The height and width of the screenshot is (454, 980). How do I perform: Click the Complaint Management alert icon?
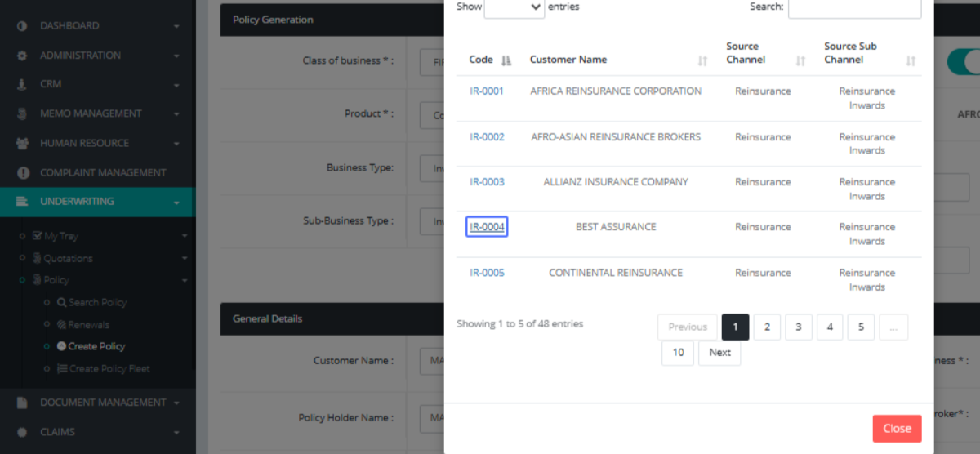[x=22, y=172]
